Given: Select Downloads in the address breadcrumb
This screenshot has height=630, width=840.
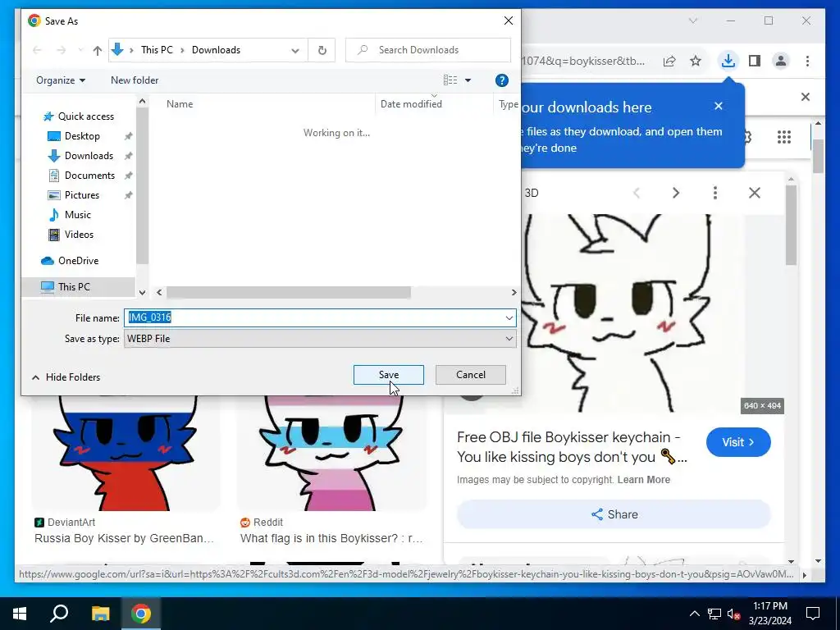Looking at the screenshot, I should click(x=216, y=50).
